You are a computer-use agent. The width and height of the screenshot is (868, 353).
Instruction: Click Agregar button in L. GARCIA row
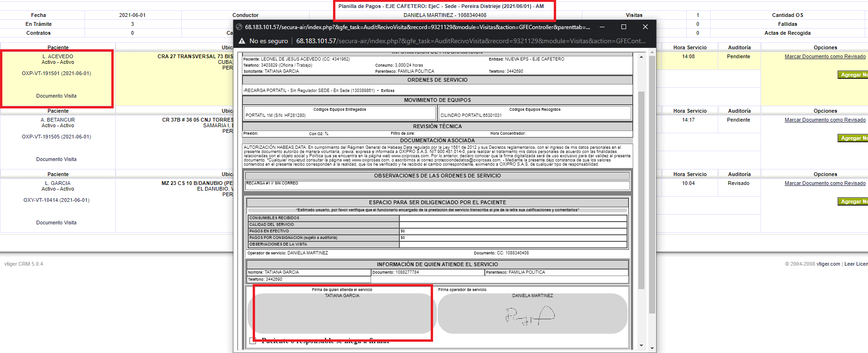pos(853,201)
